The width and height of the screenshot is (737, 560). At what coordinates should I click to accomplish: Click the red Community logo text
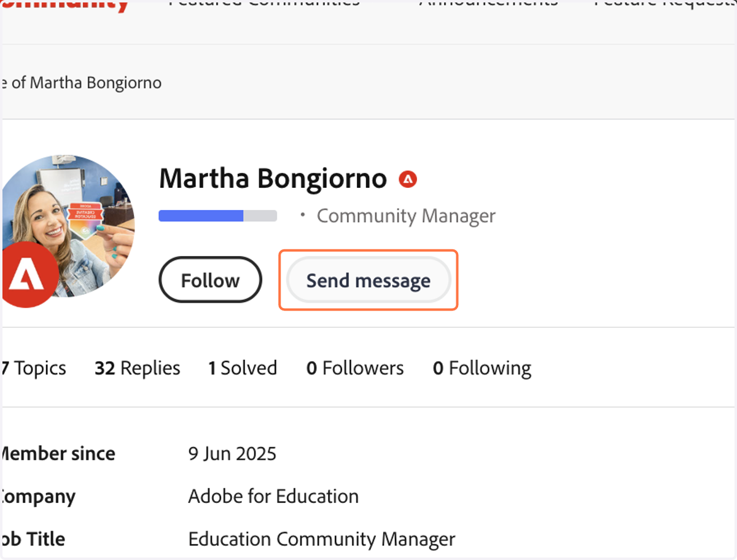click(x=65, y=6)
